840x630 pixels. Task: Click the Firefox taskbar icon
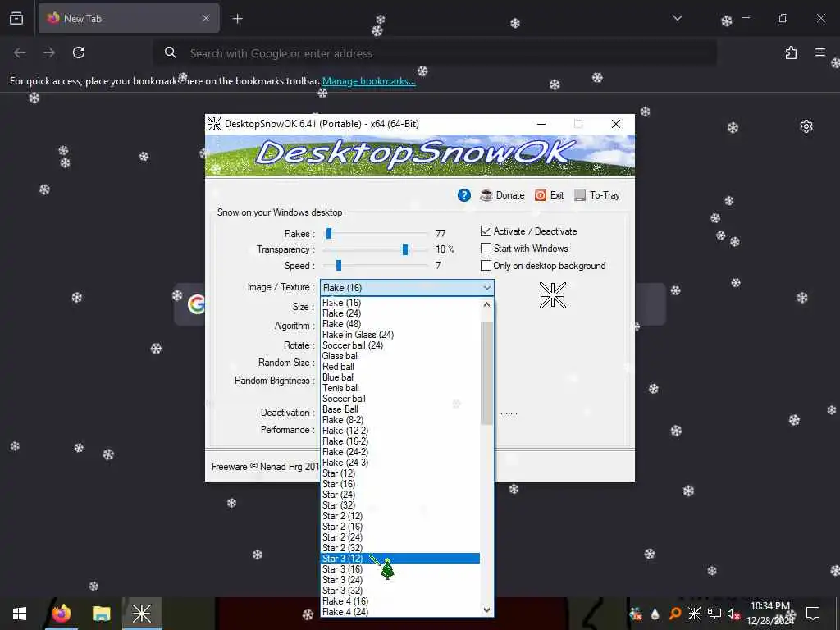[61, 614]
